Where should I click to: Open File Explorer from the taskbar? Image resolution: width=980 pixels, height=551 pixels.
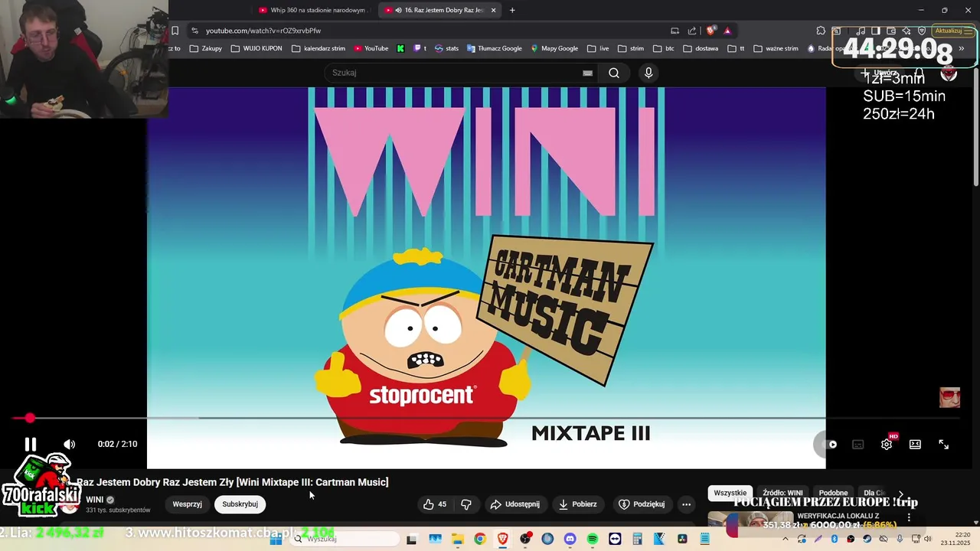point(457,539)
